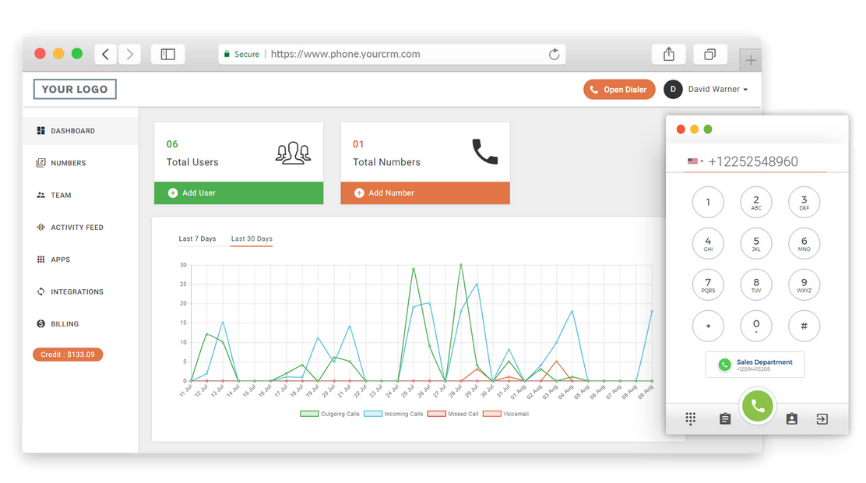Expand the David Warner account menu

tap(717, 89)
